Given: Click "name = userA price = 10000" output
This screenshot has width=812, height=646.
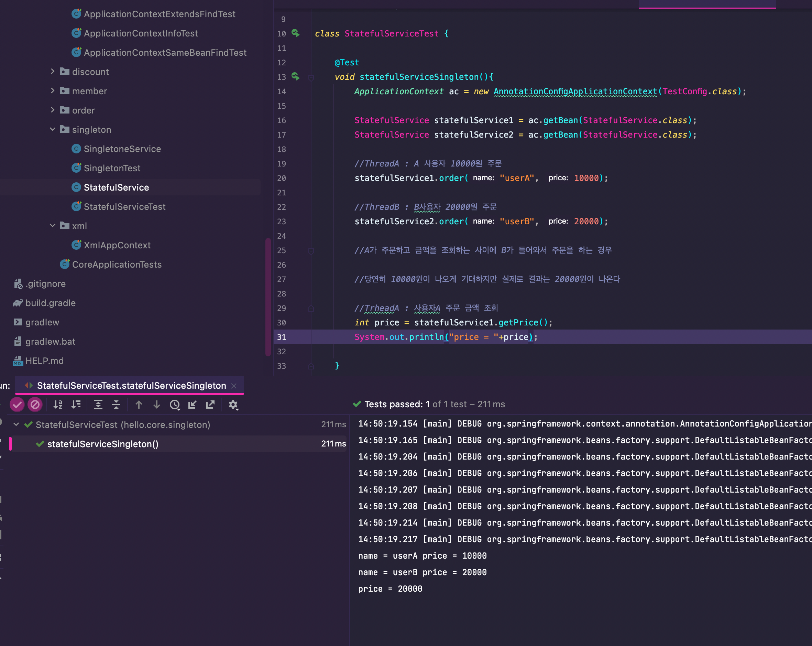Looking at the screenshot, I should (x=422, y=556).
